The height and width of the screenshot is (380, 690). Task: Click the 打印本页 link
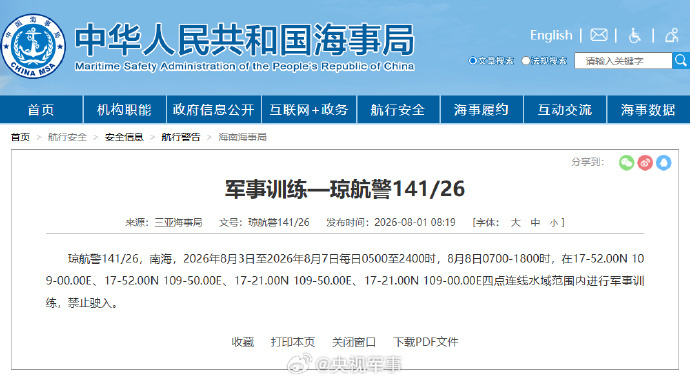pyautogui.click(x=293, y=342)
